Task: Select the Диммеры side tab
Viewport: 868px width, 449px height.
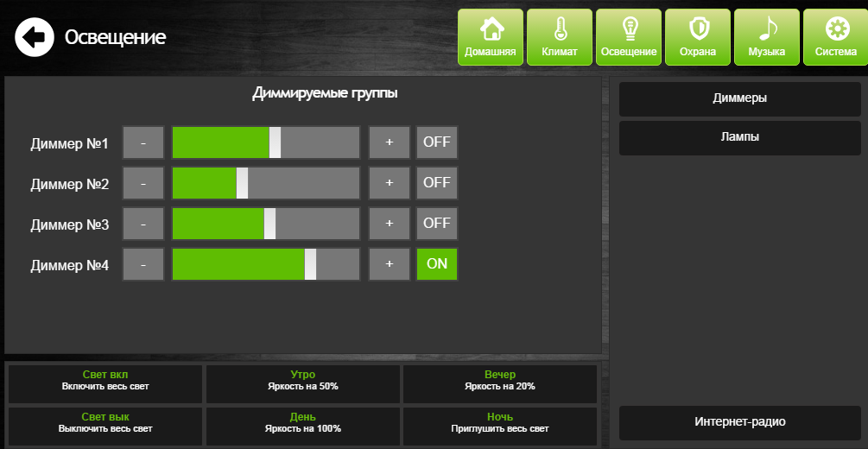Action: 739,99
